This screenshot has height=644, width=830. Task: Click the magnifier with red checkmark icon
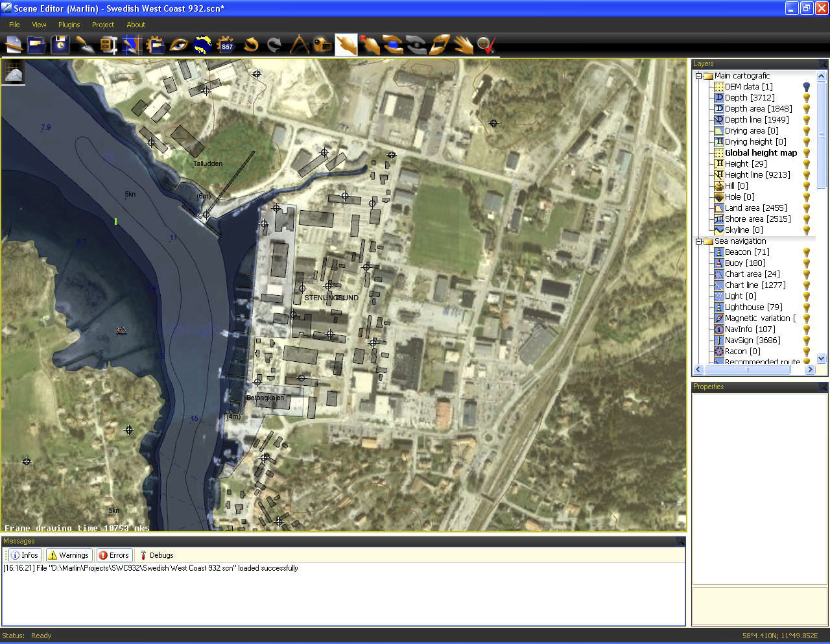click(x=486, y=45)
